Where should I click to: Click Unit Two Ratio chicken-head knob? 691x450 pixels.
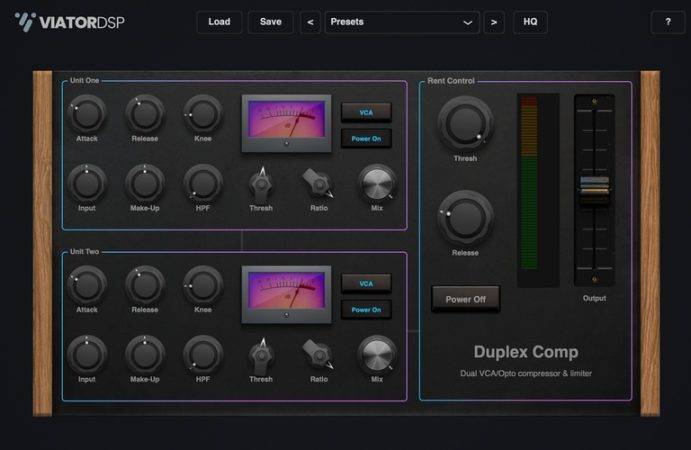319,356
